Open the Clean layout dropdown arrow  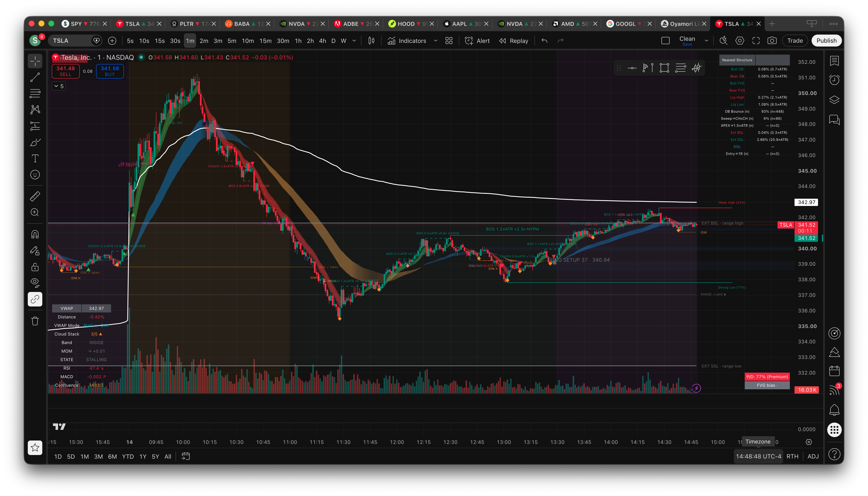coord(706,41)
